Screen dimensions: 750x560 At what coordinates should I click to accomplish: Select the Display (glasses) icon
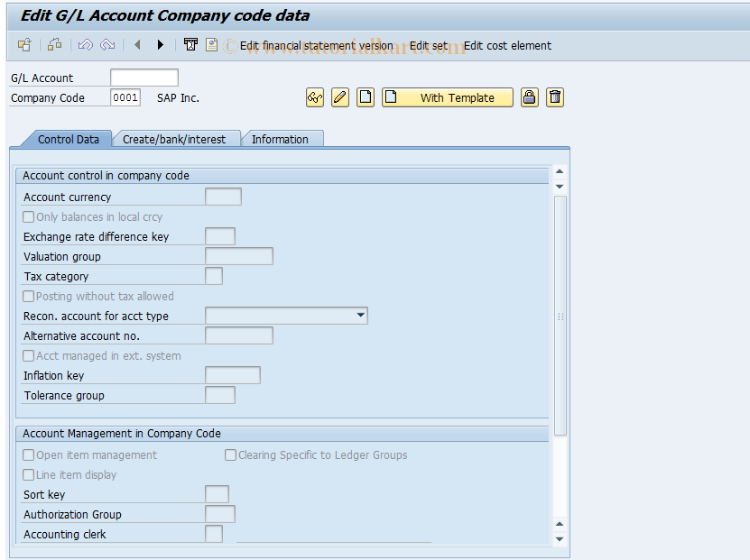pyautogui.click(x=314, y=97)
